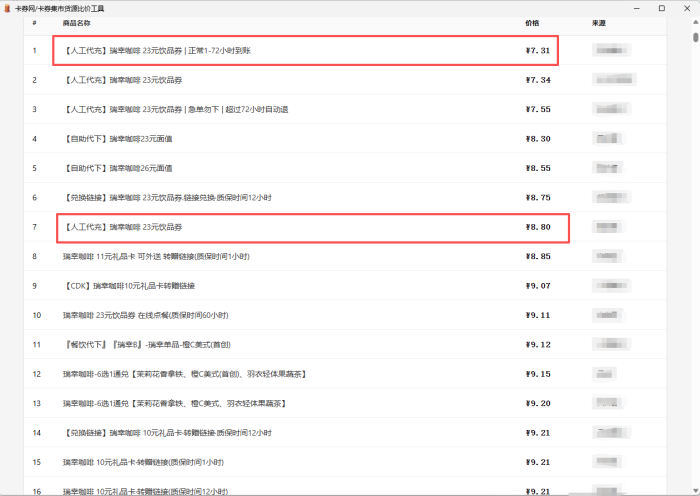Select 23元饮品券 在线点餐 item

tap(146, 315)
